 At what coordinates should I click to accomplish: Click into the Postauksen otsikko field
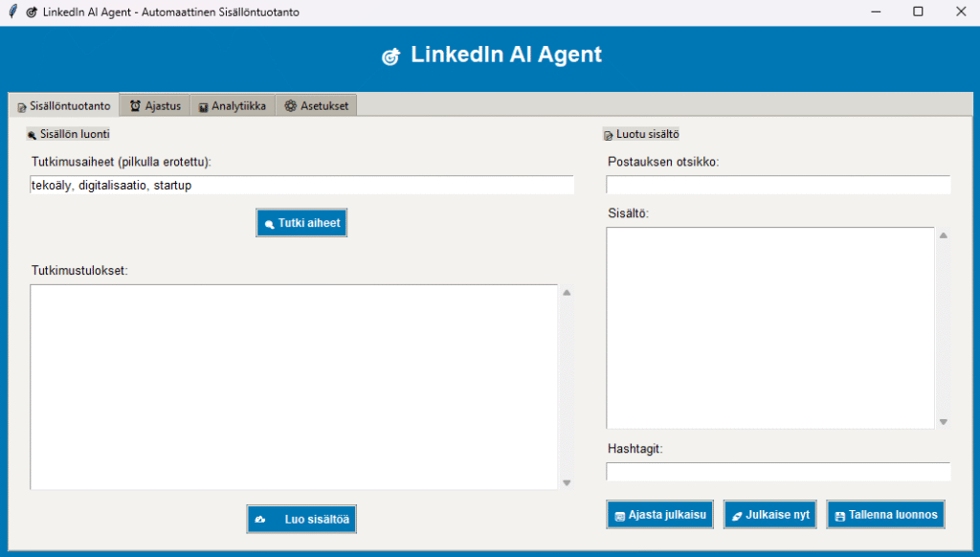click(778, 185)
